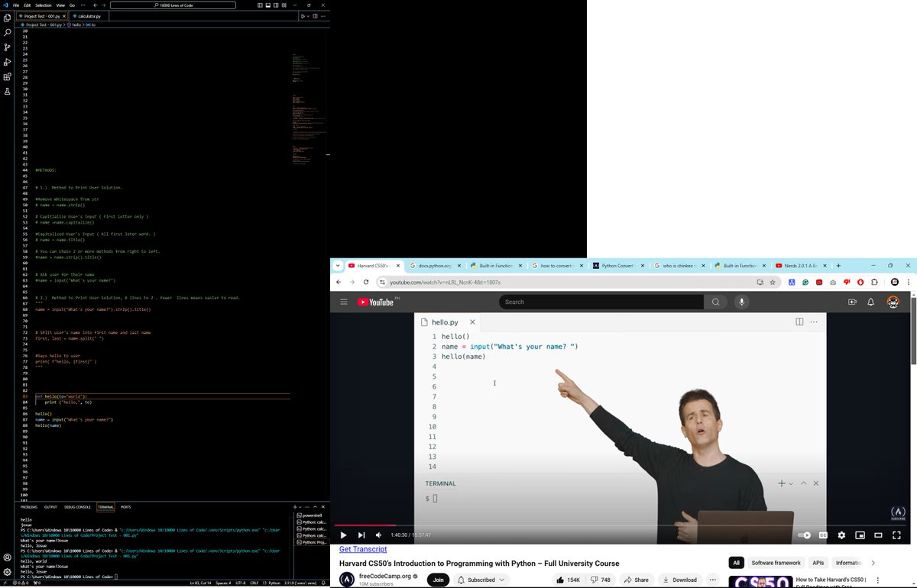Maximize terminal panel with chevron up
This screenshot has height=588, width=917.
point(316,507)
